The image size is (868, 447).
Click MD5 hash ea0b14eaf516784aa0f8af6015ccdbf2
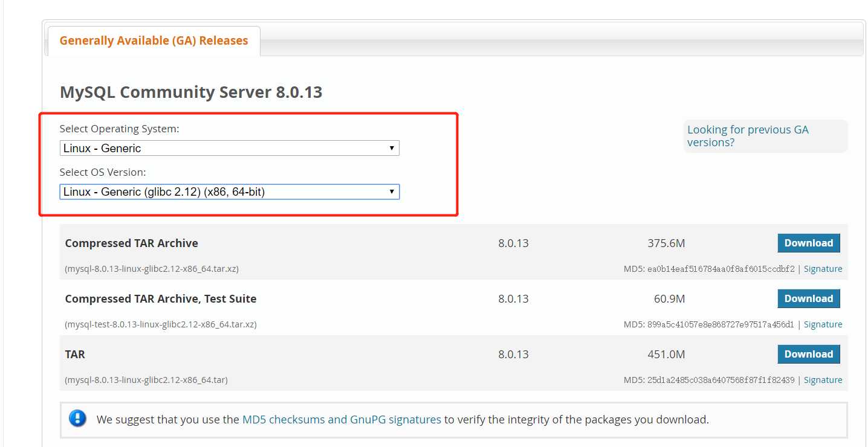(x=721, y=269)
